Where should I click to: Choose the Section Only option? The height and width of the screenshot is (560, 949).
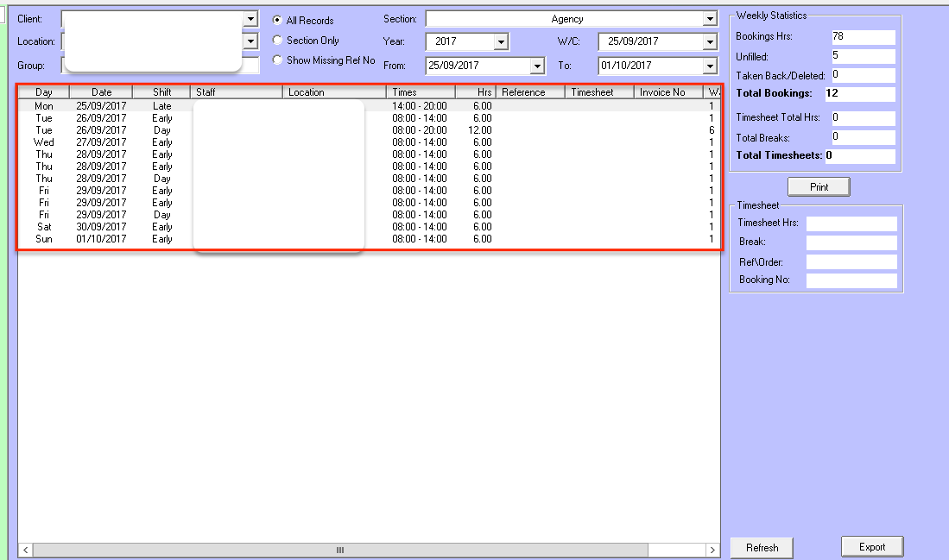[277, 41]
